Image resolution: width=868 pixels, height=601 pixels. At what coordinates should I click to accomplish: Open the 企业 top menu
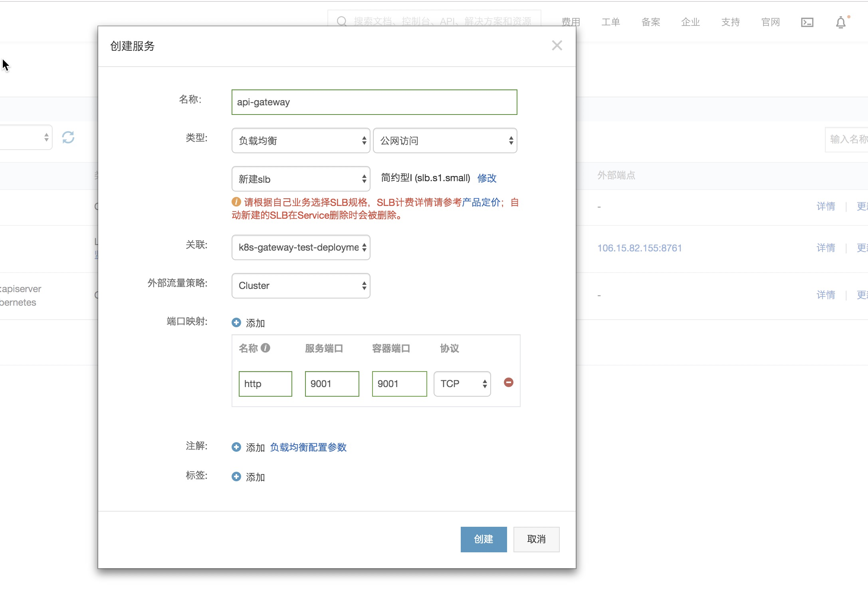pos(690,22)
